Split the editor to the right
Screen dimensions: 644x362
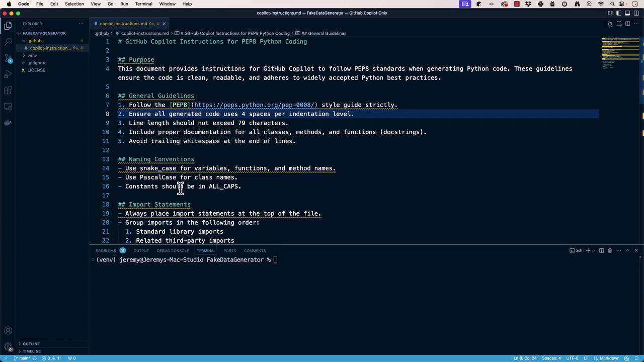[x=628, y=24]
